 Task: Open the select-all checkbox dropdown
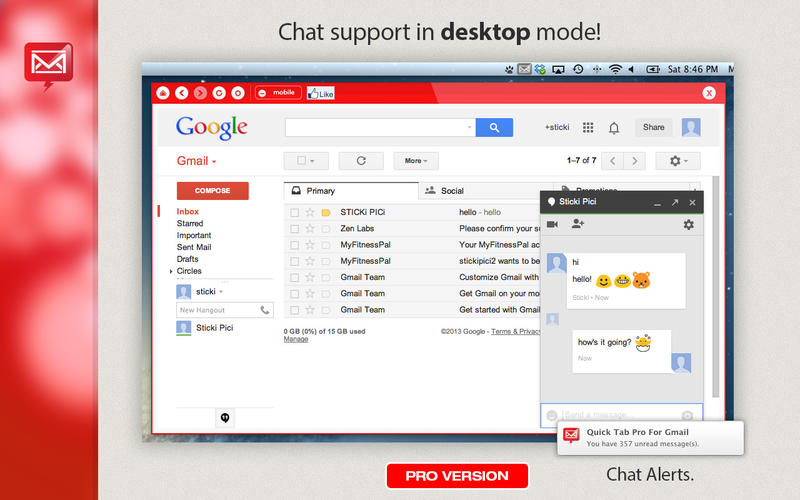pyautogui.click(x=306, y=161)
